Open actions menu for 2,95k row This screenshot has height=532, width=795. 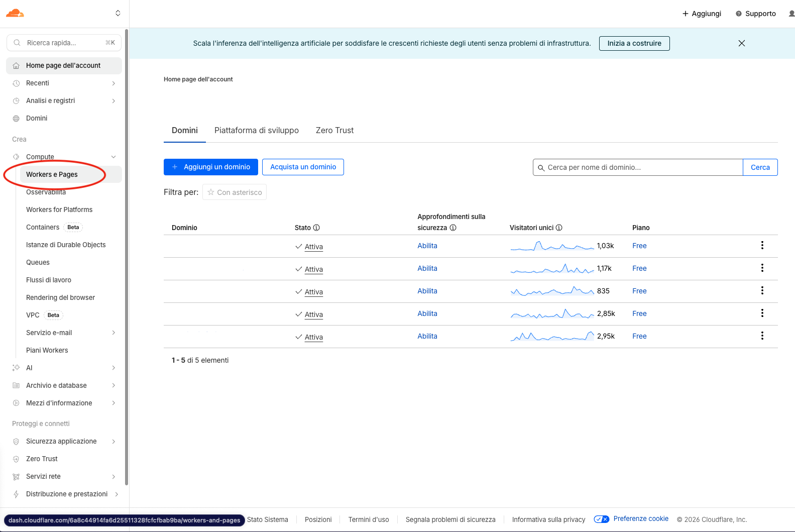762,336
